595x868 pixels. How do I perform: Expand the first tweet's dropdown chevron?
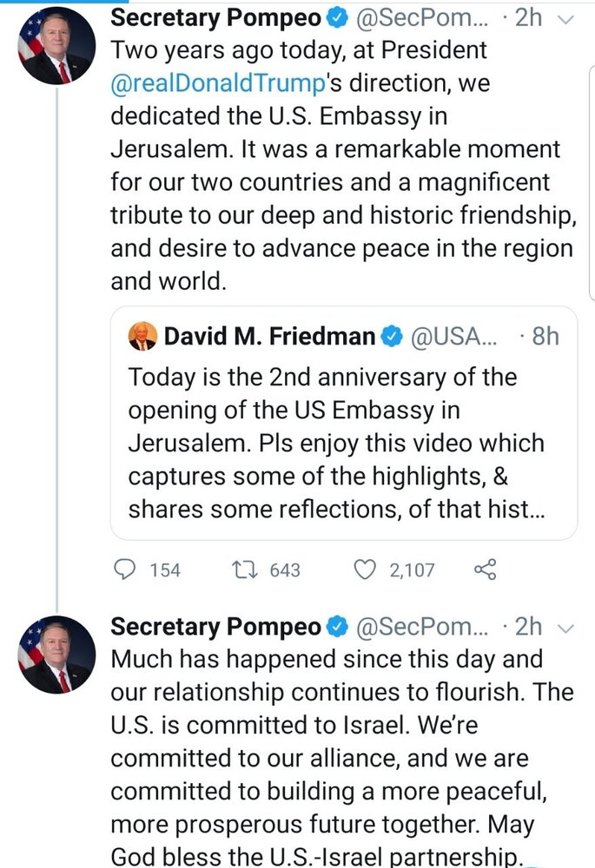click(x=565, y=20)
